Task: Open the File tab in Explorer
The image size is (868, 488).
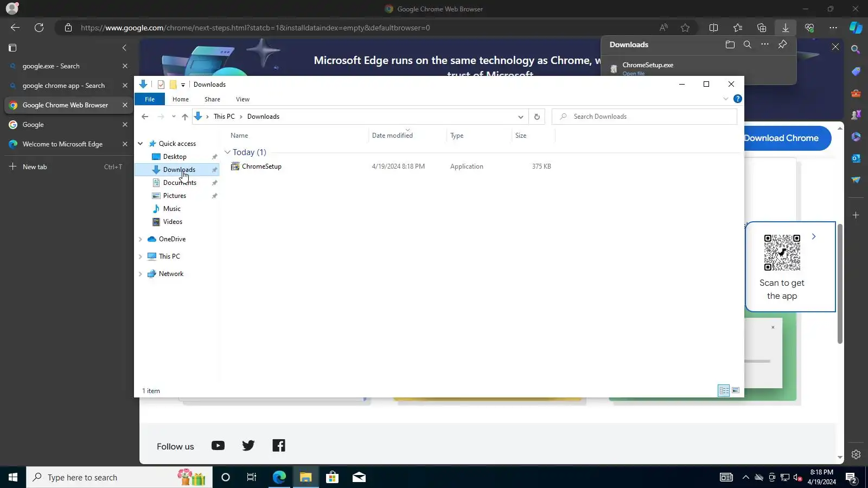Action: pyautogui.click(x=150, y=99)
